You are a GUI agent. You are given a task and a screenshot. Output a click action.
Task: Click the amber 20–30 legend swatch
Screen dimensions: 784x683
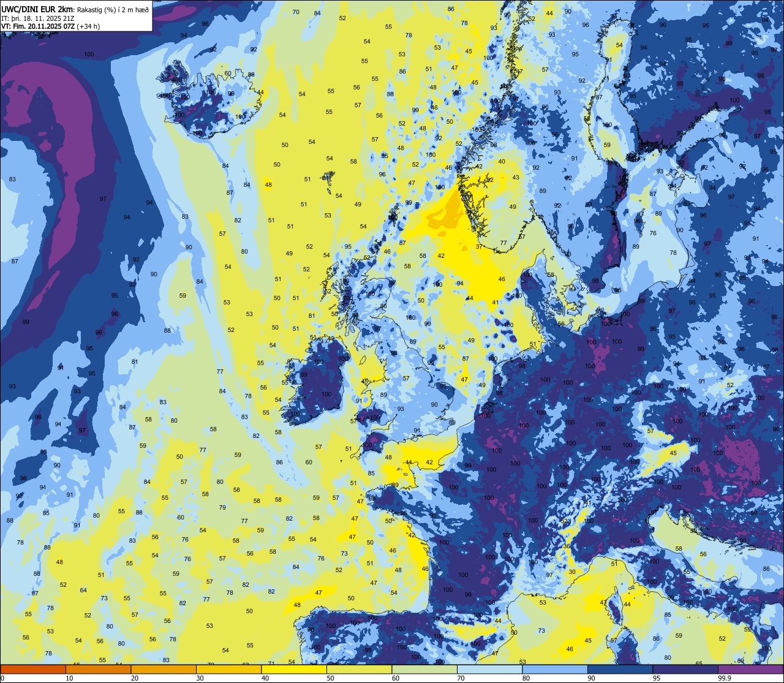(x=164, y=670)
